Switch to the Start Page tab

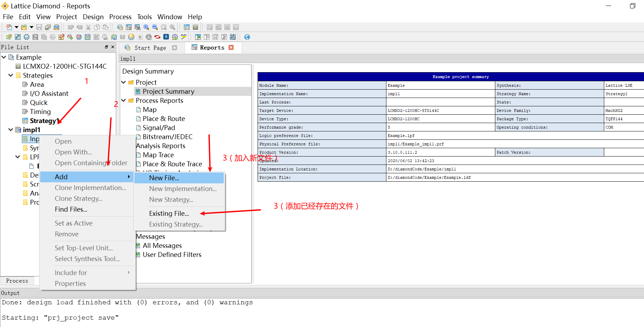(150, 48)
